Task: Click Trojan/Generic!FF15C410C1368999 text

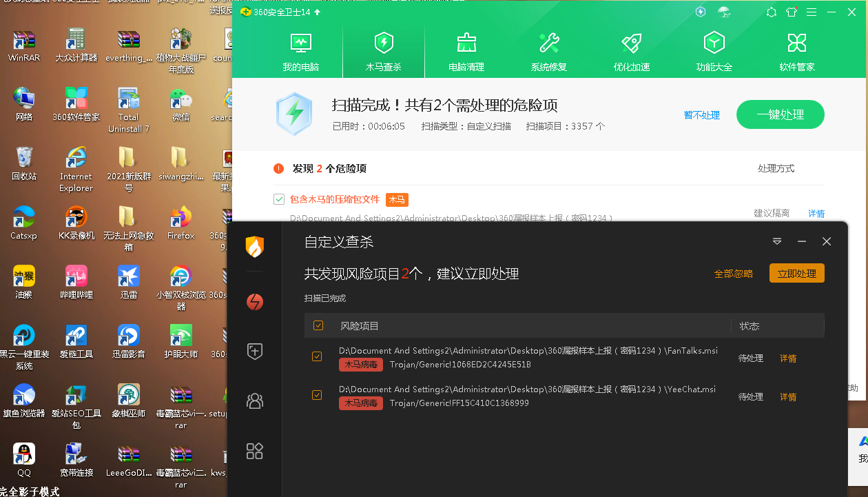Action: click(x=459, y=403)
